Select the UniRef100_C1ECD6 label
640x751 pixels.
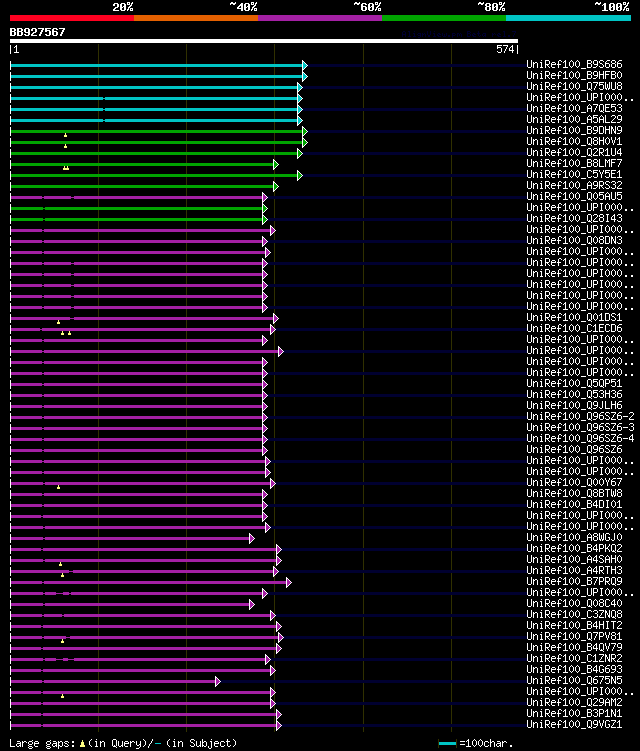coord(574,329)
